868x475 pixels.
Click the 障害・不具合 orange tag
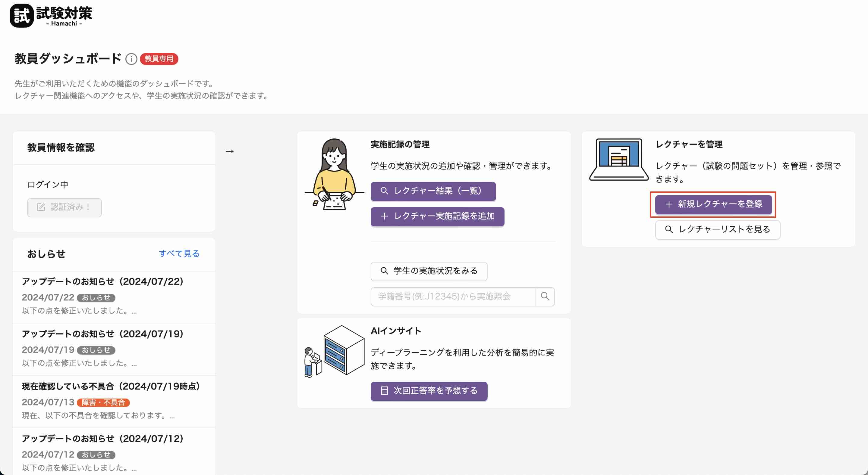pos(103,402)
